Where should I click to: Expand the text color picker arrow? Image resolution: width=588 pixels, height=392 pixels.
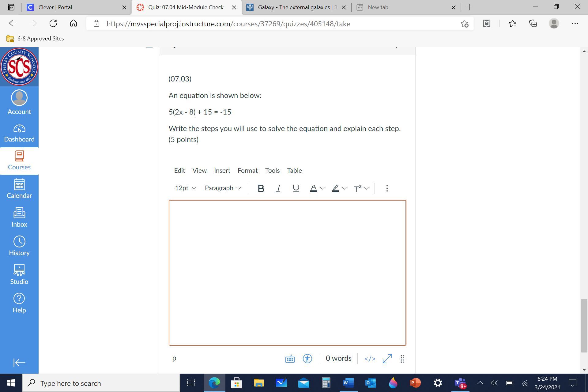pos(322,188)
